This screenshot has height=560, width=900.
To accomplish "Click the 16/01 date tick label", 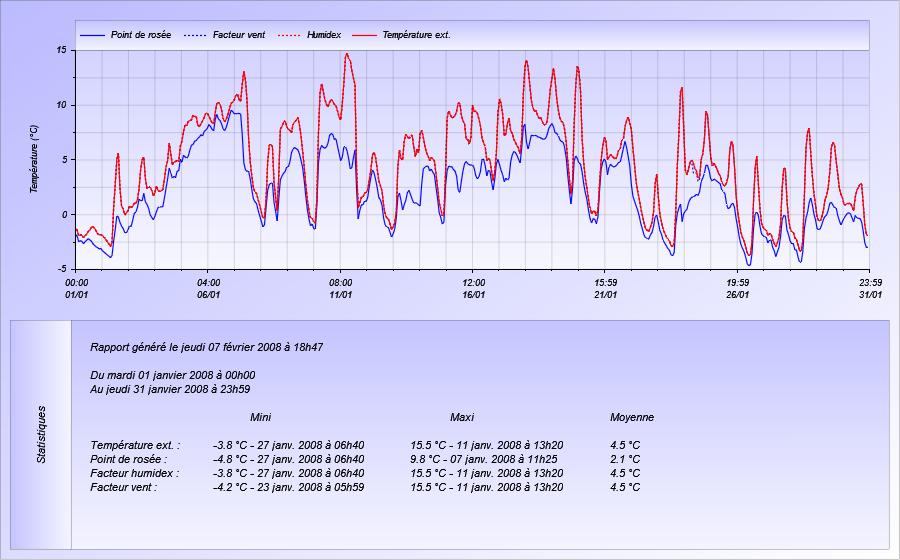I will pos(474,294).
